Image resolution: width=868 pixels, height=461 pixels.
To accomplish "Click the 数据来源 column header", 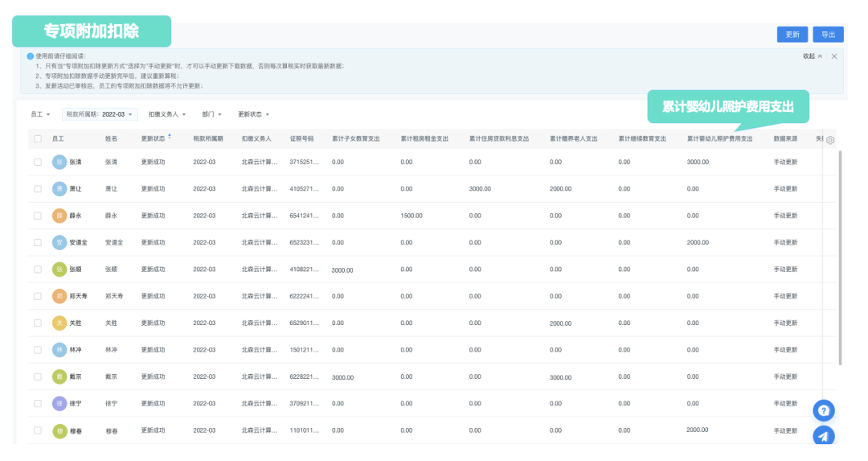I will click(x=785, y=138).
